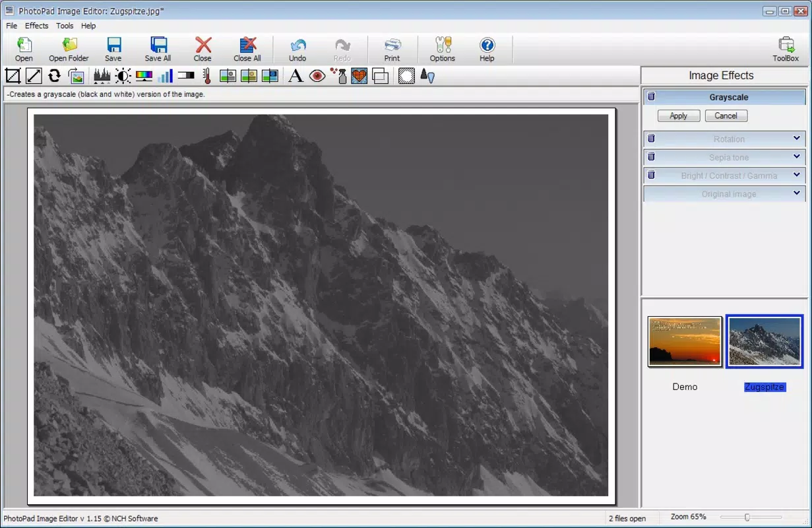Viewport: 812px width, 528px height.
Task: Click the sharpen/blur cone icon
Action: point(427,76)
